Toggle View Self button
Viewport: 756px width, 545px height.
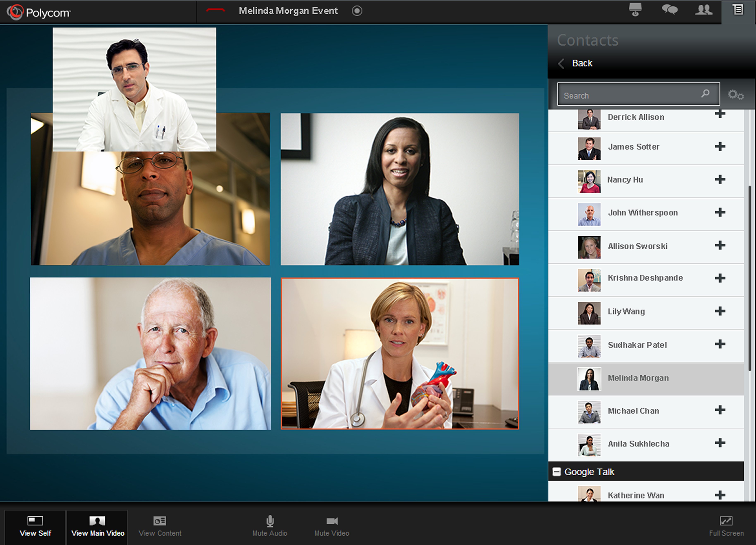(x=35, y=526)
